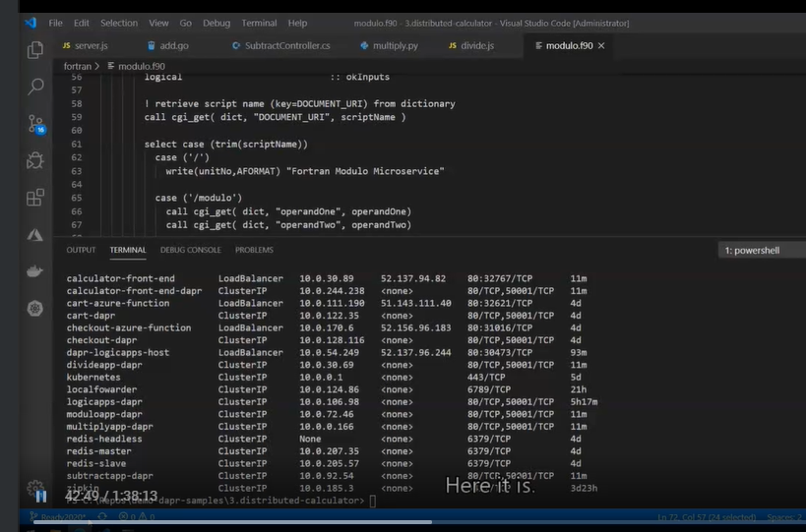The width and height of the screenshot is (806, 532).
Task: Open the Search view in activity bar
Action: [x=35, y=87]
